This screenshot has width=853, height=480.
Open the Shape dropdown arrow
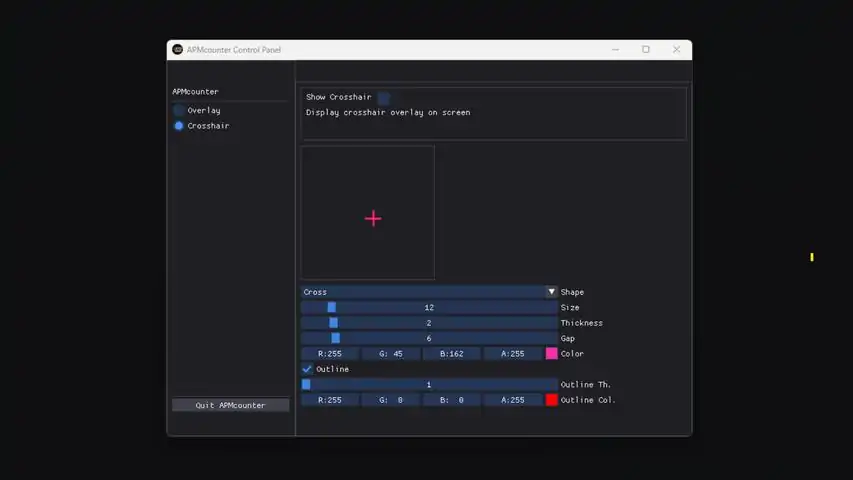click(551, 292)
